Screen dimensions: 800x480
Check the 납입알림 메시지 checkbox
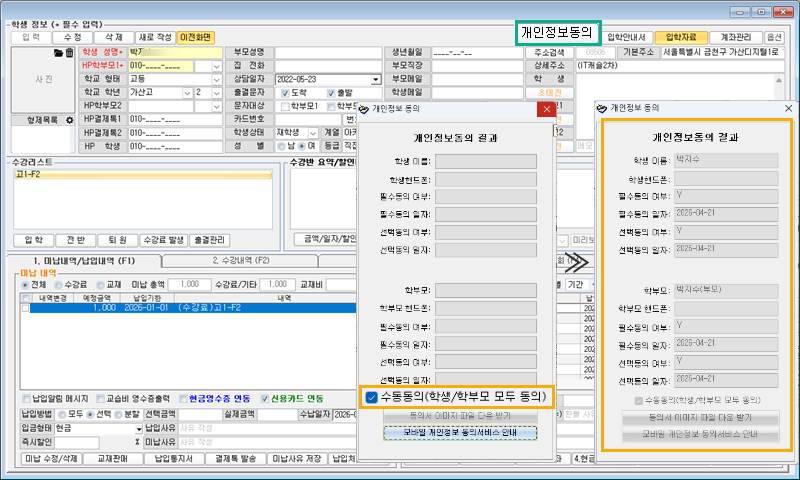27,397
